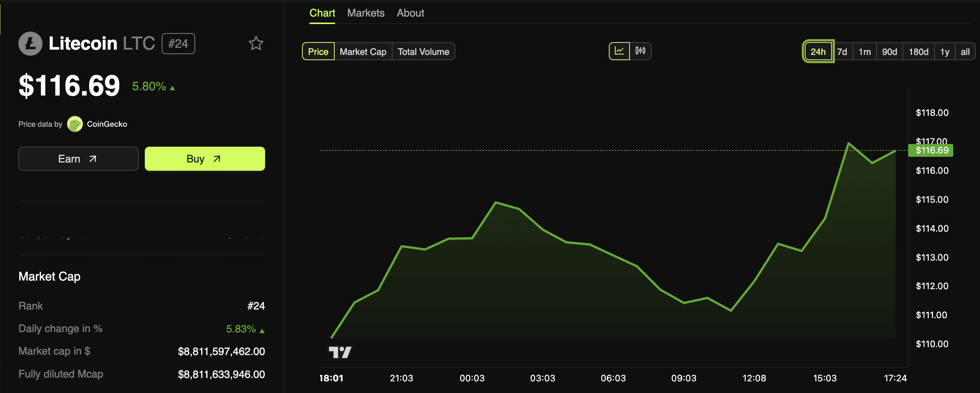Click the Fully diluted Mcap label
Viewport: 980px width, 393px height.
point(61,374)
